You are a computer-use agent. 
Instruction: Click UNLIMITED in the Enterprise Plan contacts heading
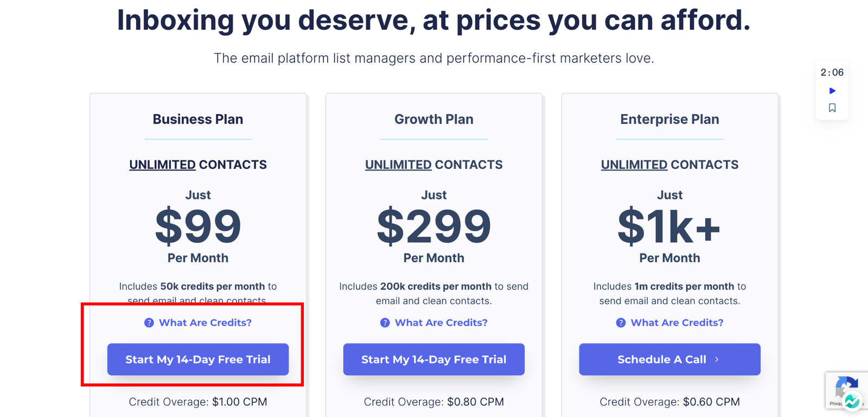click(634, 165)
